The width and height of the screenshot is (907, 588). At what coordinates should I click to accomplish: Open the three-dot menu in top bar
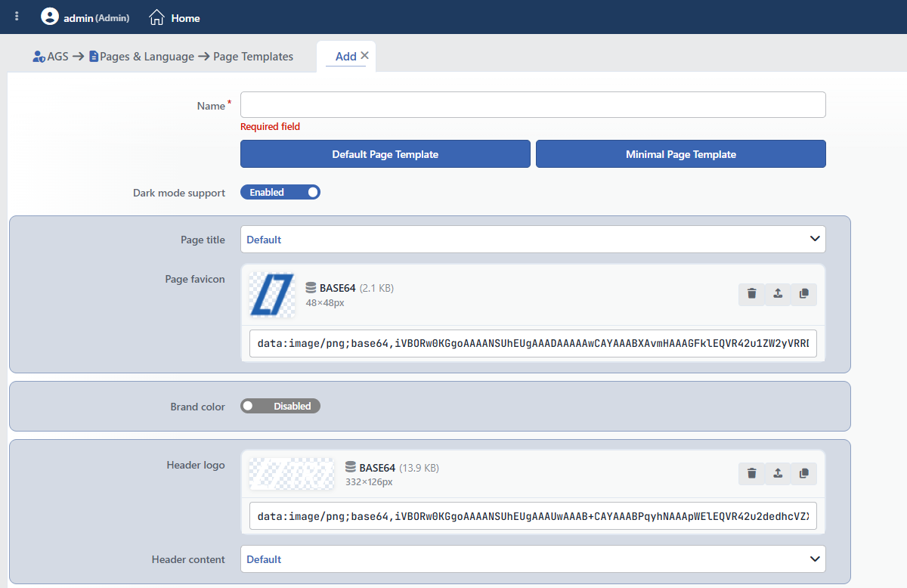17,17
